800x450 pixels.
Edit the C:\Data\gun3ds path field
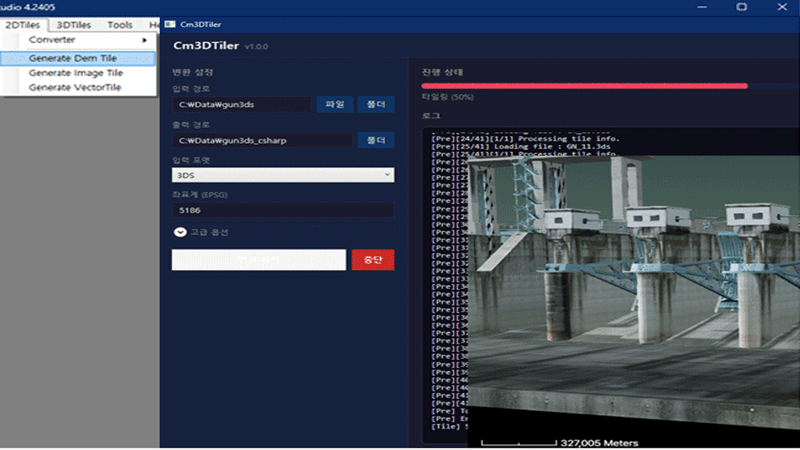click(x=242, y=104)
